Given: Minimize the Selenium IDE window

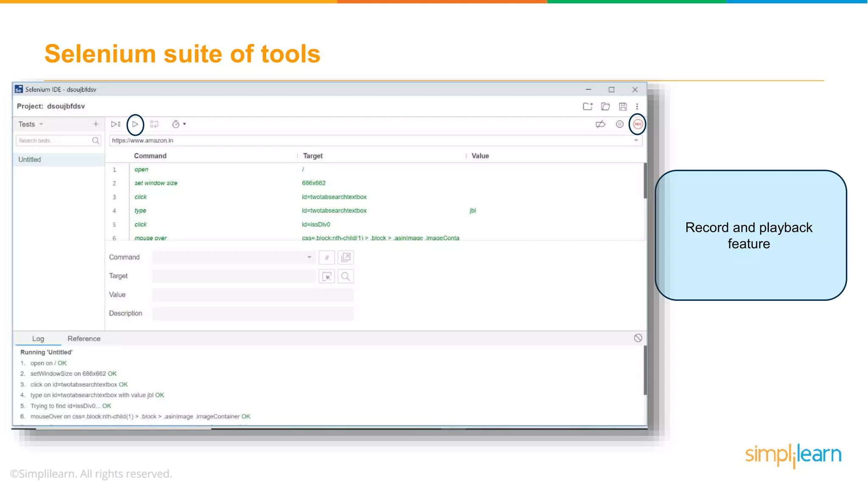Looking at the screenshot, I should [x=588, y=89].
